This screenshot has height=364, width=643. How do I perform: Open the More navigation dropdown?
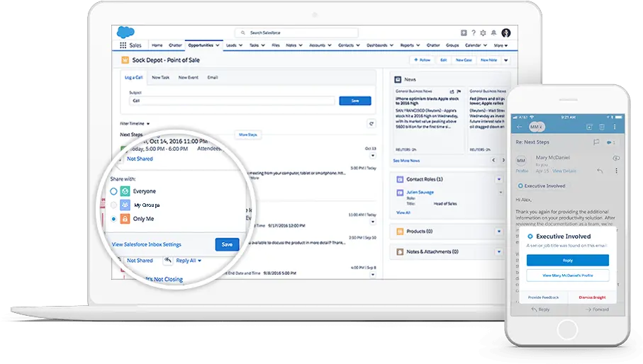click(501, 45)
